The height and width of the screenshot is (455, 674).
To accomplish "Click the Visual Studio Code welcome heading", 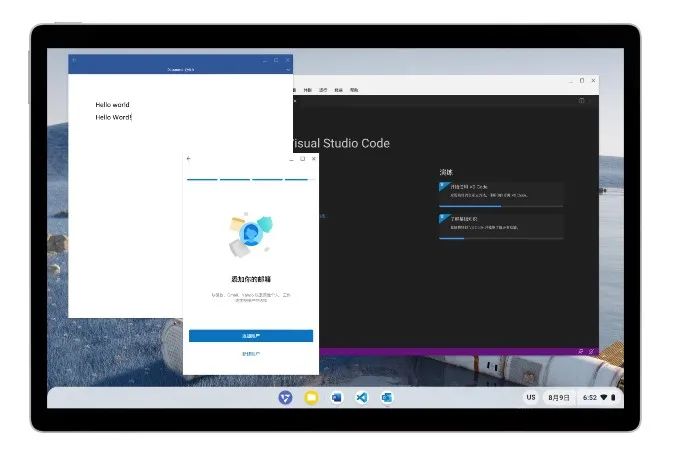I will [x=340, y=143].
